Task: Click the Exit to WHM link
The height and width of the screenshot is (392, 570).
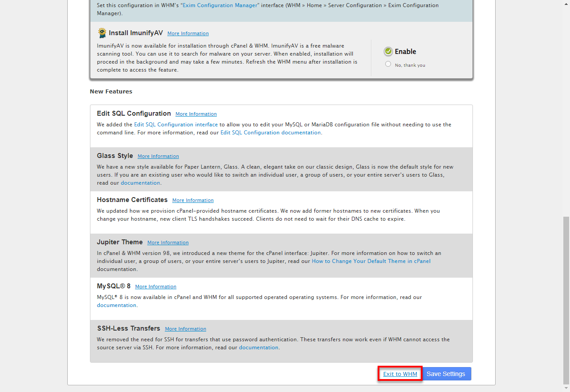Action: coord(400,374)
